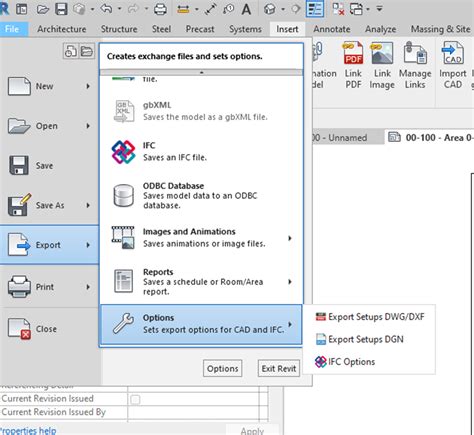Image resolution: width=474 pixels, height=435 pixels.
Task: Choose gbXML export entry
Action: [x=201, y=111]
